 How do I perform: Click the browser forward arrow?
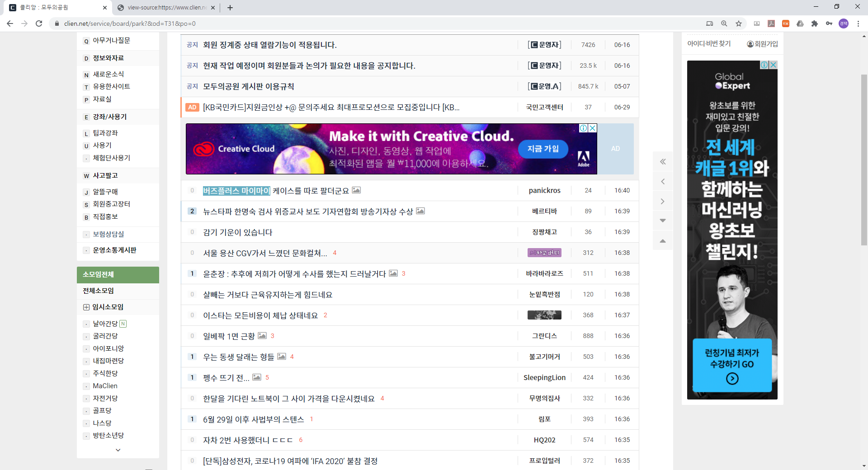[x=24, y=23]
